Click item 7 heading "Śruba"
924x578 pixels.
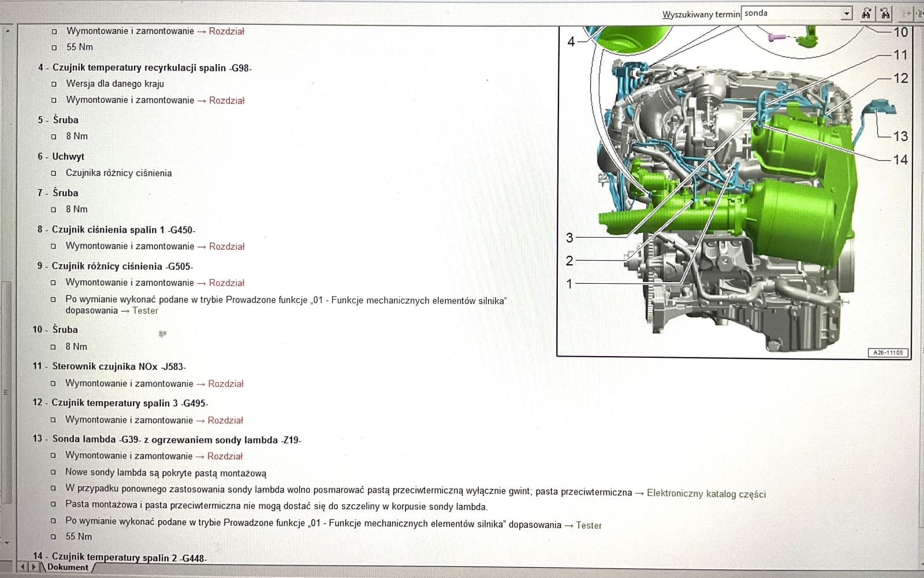coord(65,192)
